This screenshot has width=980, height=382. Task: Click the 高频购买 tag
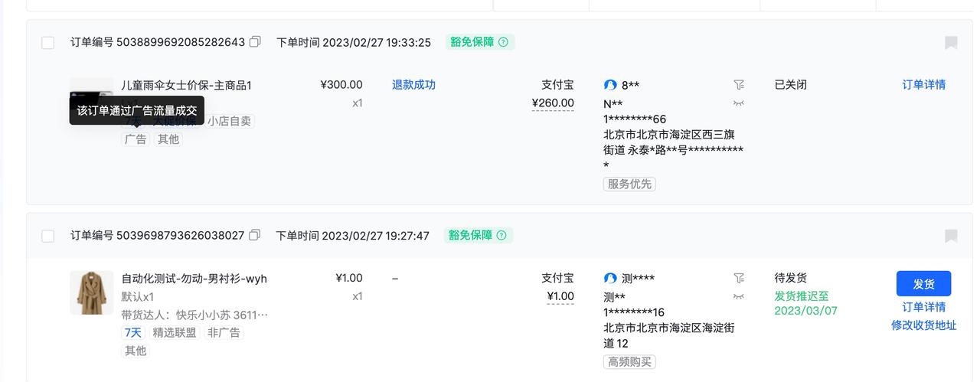[629, 361]
